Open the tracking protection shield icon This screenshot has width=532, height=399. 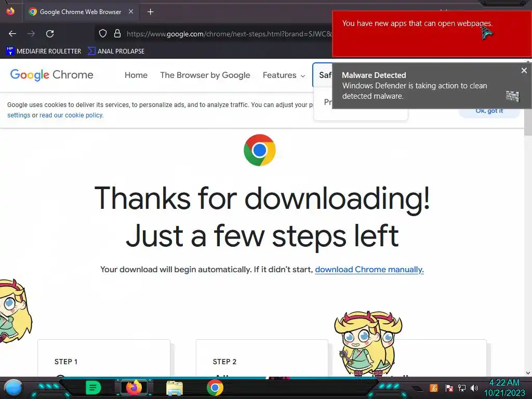pyautogui.click(x=103, y=34)
